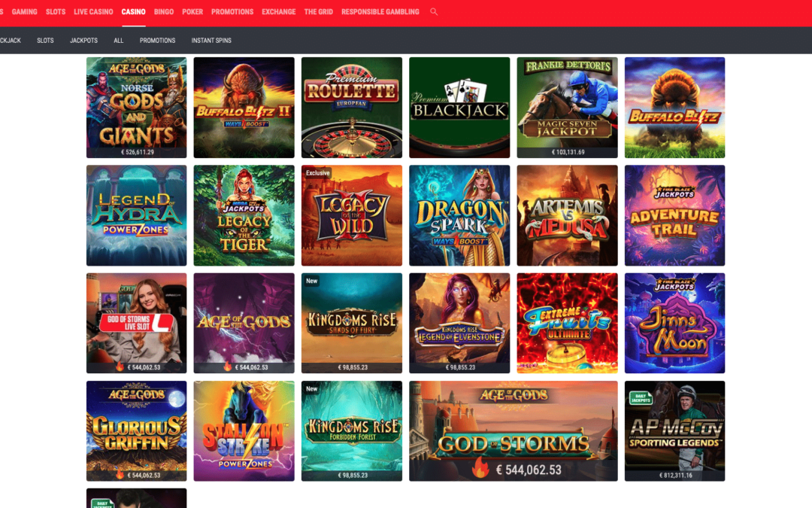Launch Legend of Hydra Power Zones
The height and width of the screenshot is (508, 812).
(x=136, y=215)
